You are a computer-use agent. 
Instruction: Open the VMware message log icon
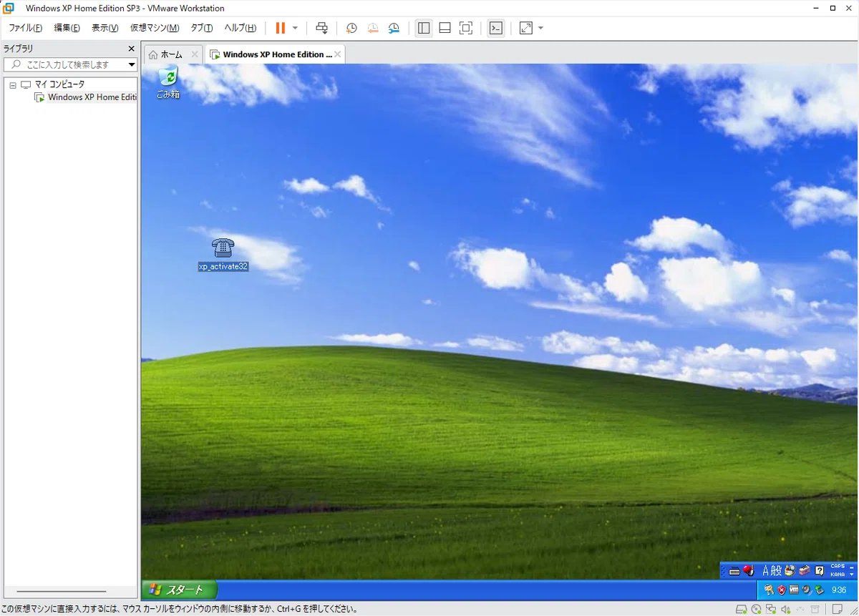coord(837,608)
